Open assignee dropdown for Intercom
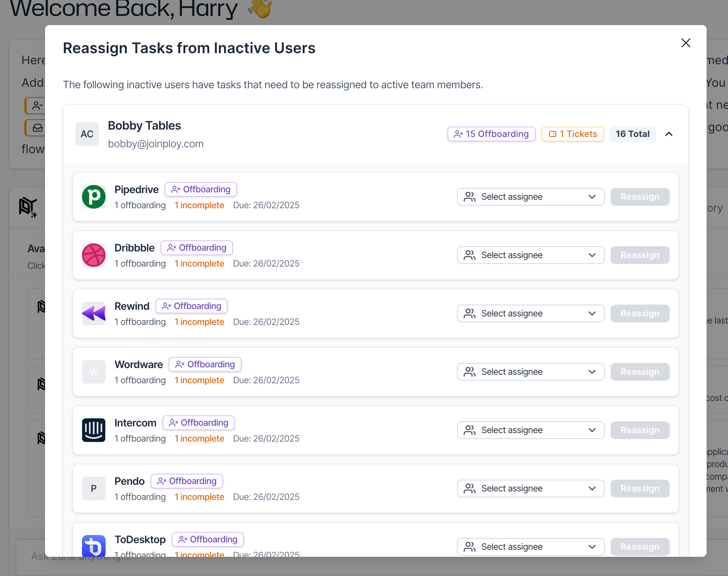 [530, 430]
